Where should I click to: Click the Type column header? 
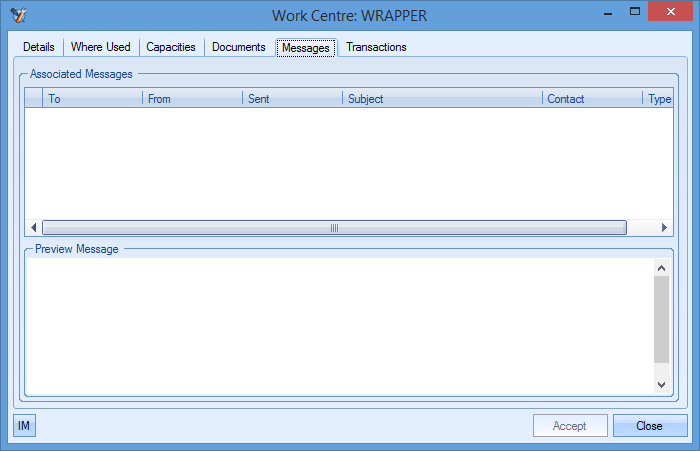click(x=659, y=99)
